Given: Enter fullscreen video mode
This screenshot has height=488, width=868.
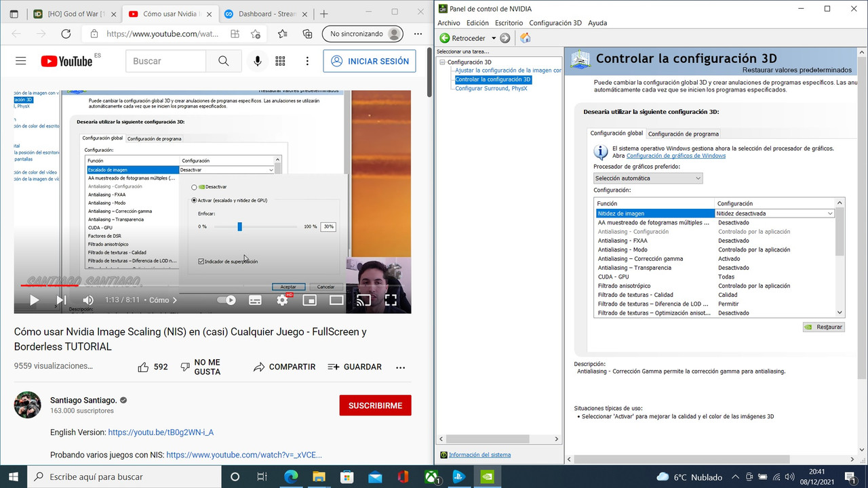Looking at the screenshot, I should [391, 300].
